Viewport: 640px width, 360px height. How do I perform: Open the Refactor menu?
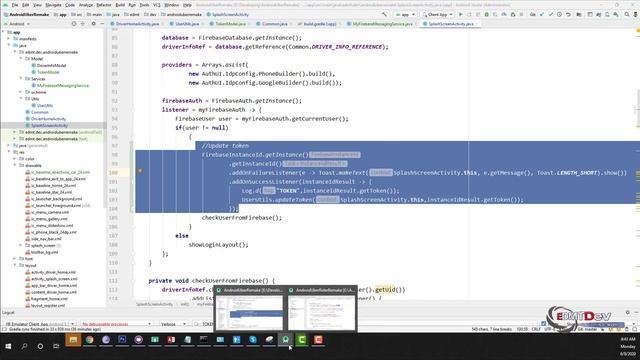point(104,5)
